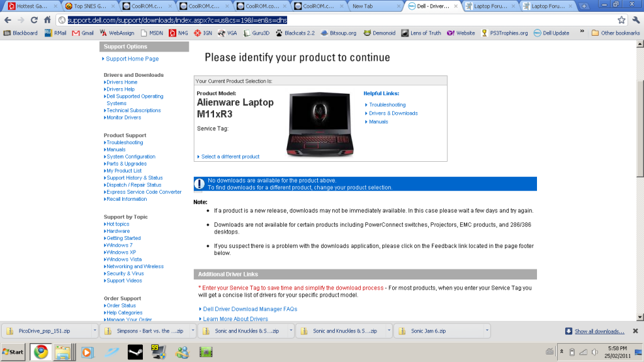Screen dimensions: 644x362
Task: Click the network signal tray icon
Action: coord(583,352)
